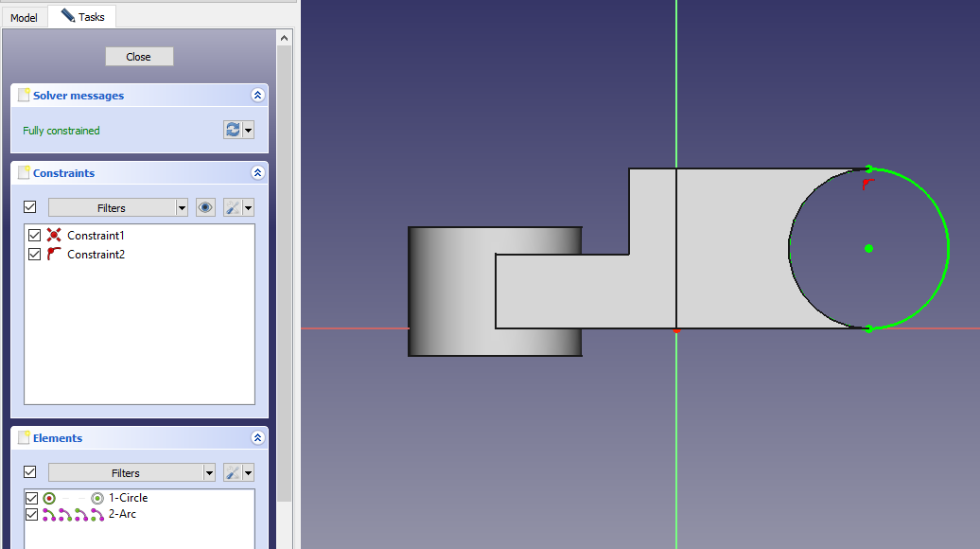Toggle the 1-Circle element checkbox
Image resolution: width=980 pixels, height=549 pixels.
click(x=32, y=498)
